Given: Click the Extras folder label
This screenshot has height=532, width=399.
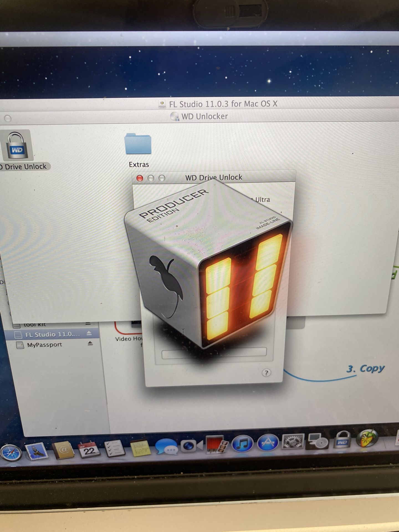Looking at the screenshot, I should 139,165.
